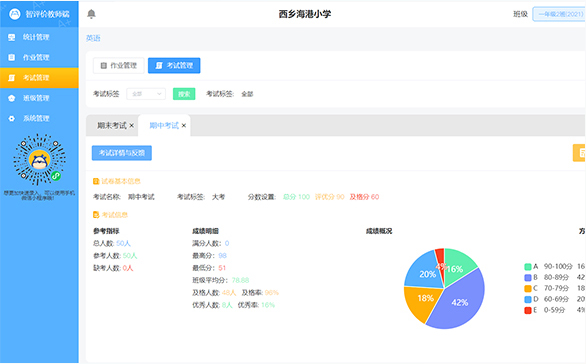Open the 班级 class selector dropdown

point(559,14)
